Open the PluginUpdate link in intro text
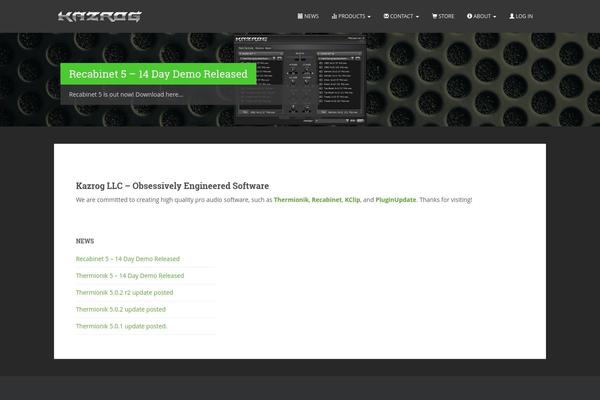Image resolution: width=600 pixels, height=400 pixels. click(396, 200)
